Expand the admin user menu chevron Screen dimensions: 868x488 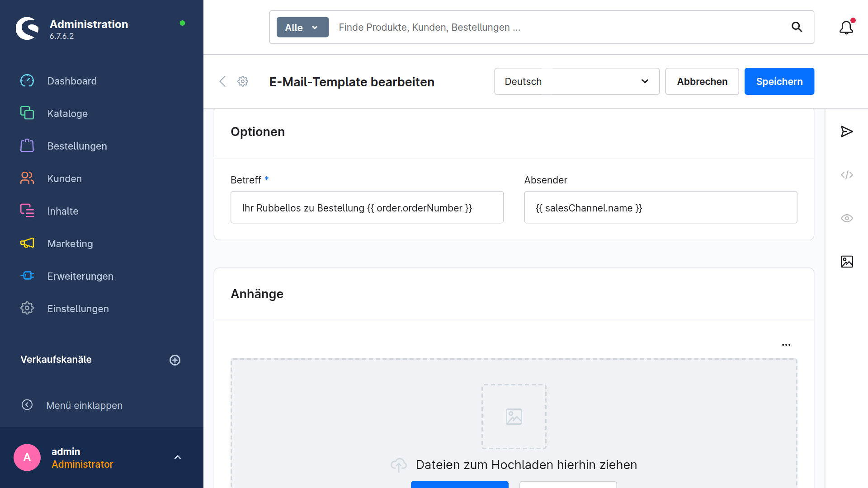pyautogui.click(x=178, y=457)
